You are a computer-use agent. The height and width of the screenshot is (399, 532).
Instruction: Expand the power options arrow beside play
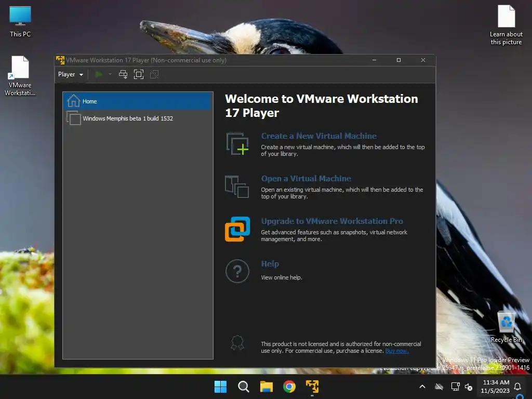coord(110,74)
